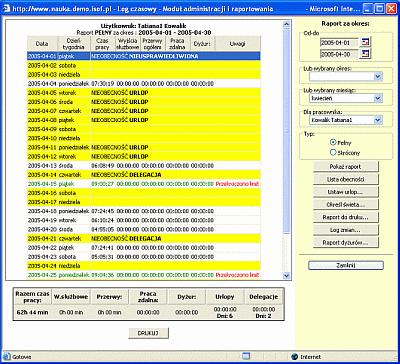Open Raport do druku...
400x364 pixels.
[346, 217]
